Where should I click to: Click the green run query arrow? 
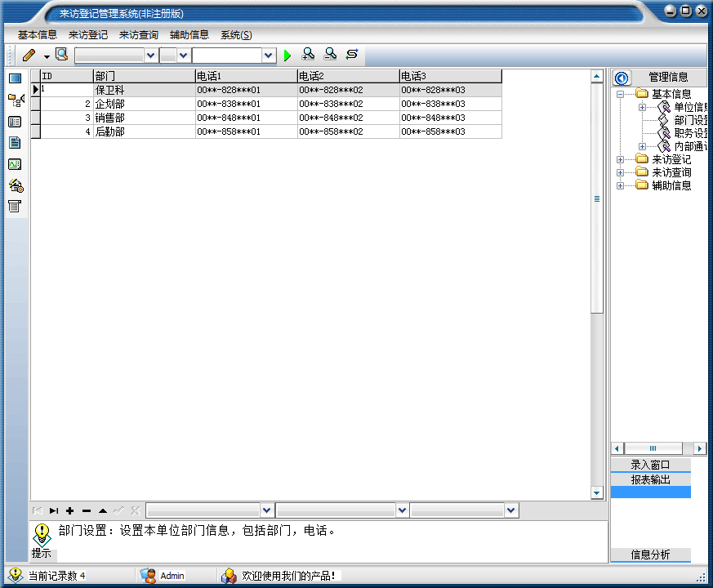click(287, 56)
